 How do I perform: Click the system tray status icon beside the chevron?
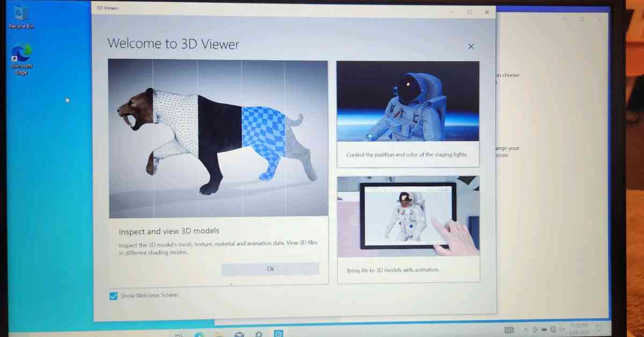click(535, 329)
